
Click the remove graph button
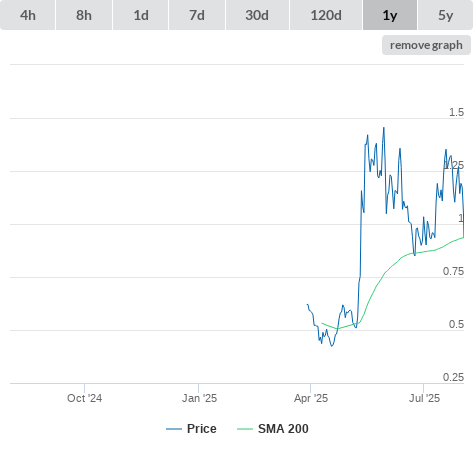click(426, 45)
